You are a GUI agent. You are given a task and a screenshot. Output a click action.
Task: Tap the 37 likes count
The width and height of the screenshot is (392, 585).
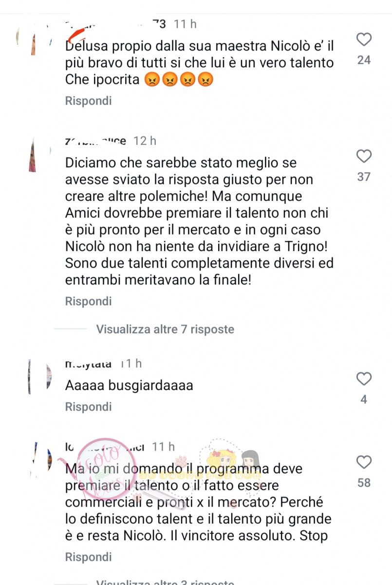coord(364,177)
